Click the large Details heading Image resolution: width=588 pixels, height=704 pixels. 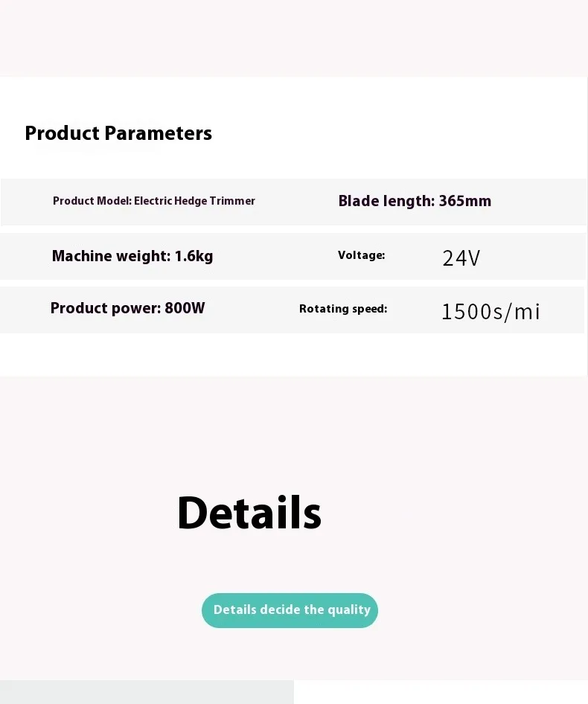(249, 513)
